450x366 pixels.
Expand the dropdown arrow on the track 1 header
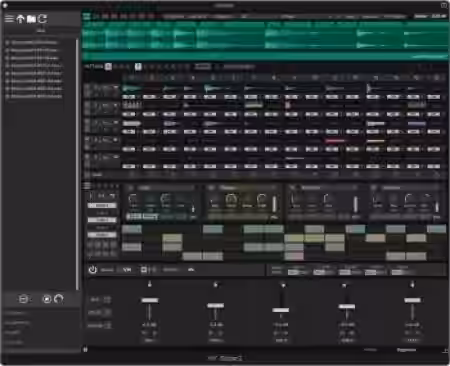(116, 88)
